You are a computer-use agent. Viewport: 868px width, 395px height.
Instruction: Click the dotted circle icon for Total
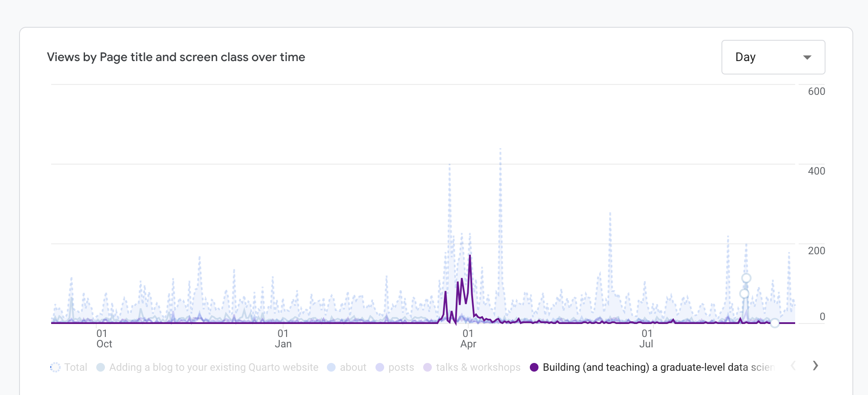55,367
